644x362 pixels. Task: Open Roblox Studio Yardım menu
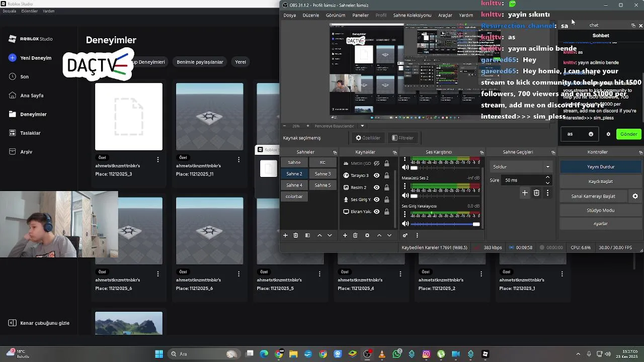48,11
